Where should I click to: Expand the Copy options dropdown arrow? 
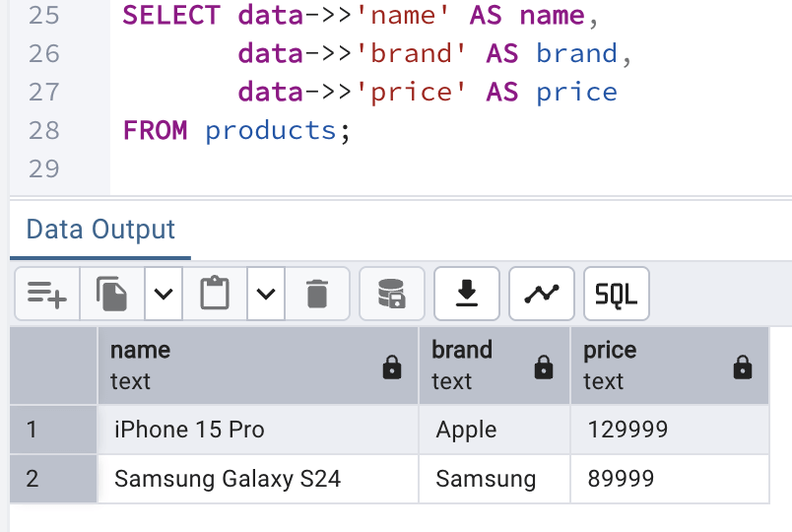point(165,294)
